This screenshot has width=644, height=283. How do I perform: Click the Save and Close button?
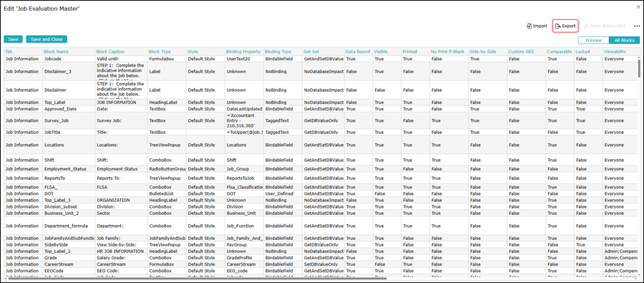click(x=47, y=39)
